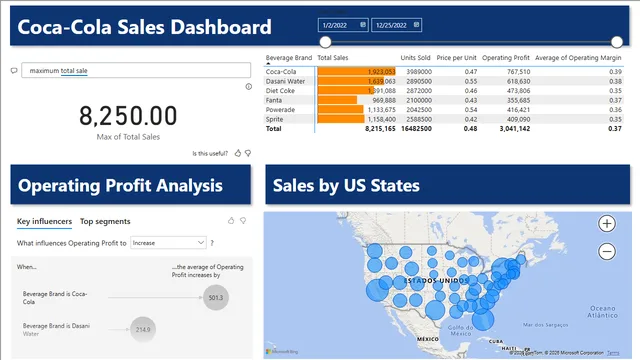This screenshot has width=640, height=360.
Task: Click the Coca-Cola total sales bar 1,923,053
Action: tap(356, 71)
